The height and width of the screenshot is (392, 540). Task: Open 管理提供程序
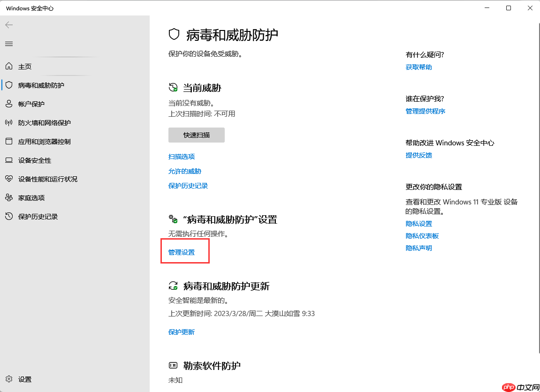(x=426, y=111)
